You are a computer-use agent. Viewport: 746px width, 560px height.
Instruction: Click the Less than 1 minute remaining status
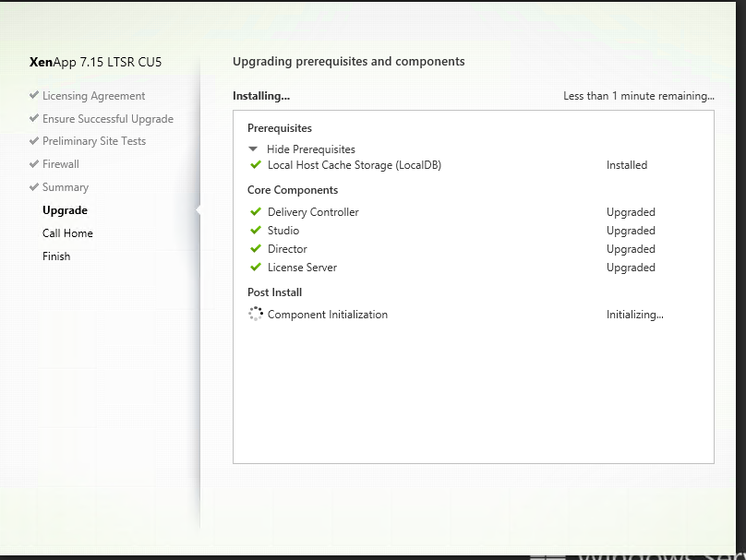[639, 96]
